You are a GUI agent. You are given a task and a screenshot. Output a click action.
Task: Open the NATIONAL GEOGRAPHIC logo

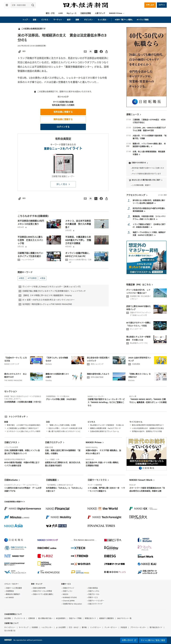(x=44, y=564)
